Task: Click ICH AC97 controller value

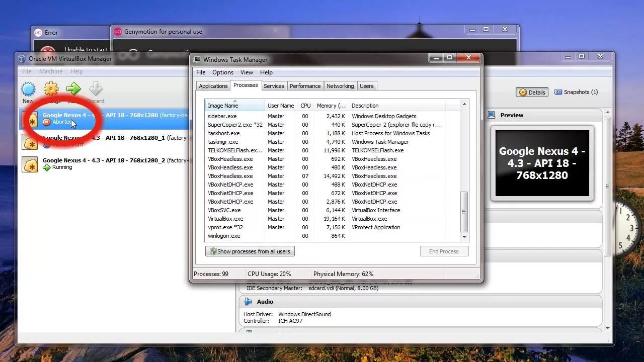Action: (290, 321)
